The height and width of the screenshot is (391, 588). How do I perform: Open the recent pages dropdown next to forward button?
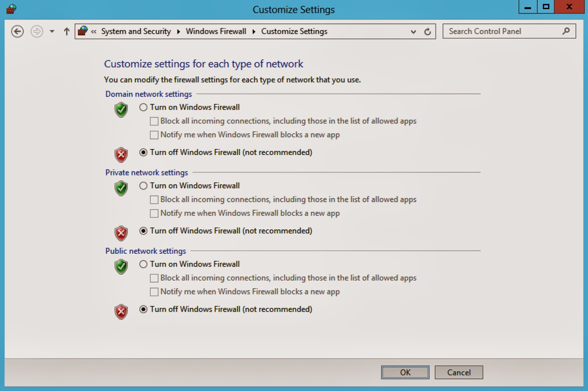point(52,31)
